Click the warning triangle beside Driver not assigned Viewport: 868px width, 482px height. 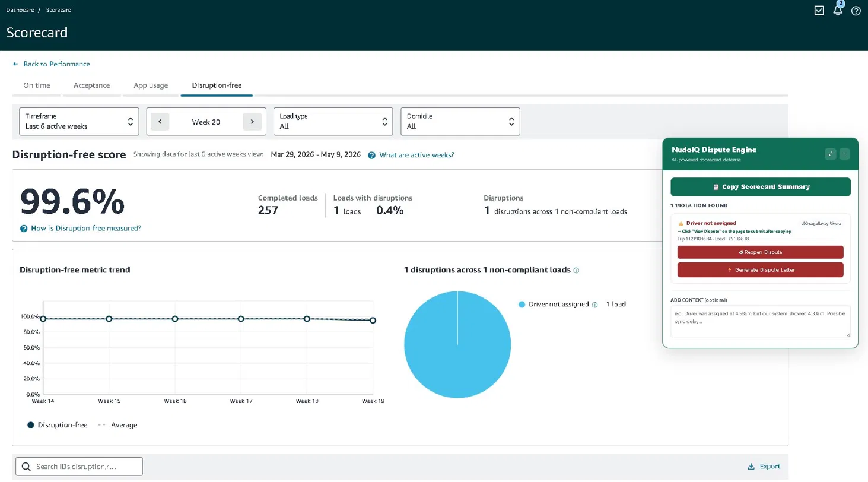point(681,223)
